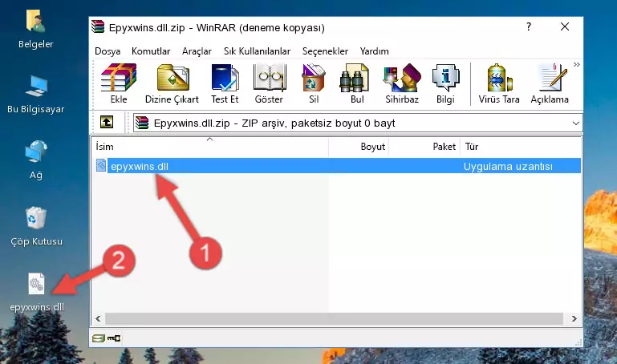Select the epyxwins.dll desktop file

(x=37, y=292)
